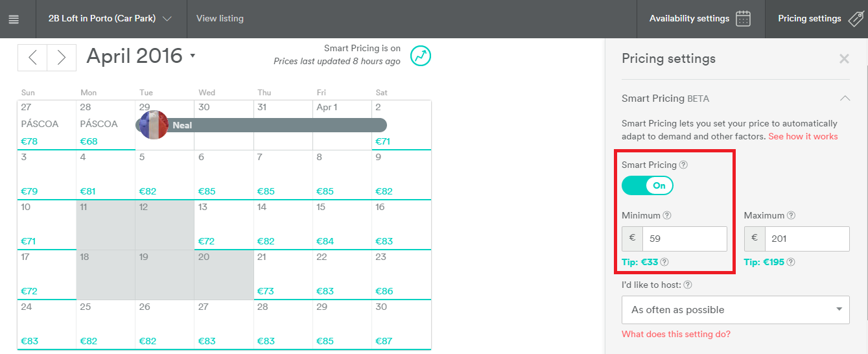This screenshot has width=868, height=354.
Task: Click help icon next to Smart Pricing label
Action: [683, 165]
